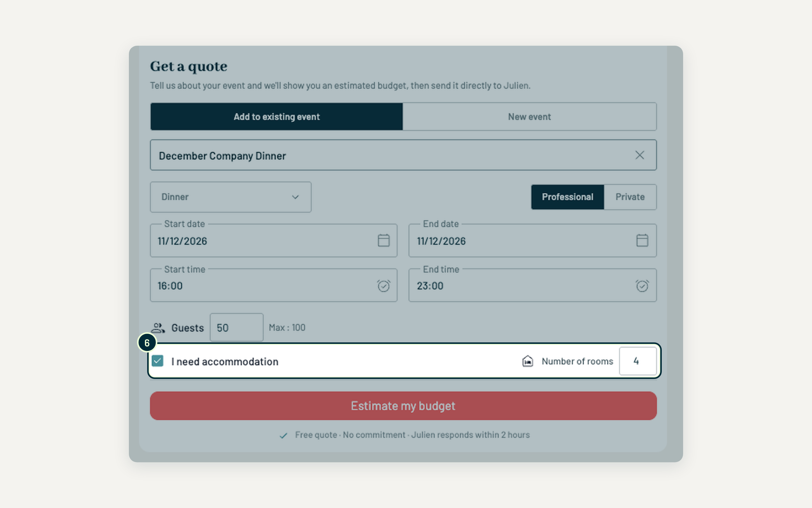Click Start date value 11/12/2026

click(x=182, y=241)
